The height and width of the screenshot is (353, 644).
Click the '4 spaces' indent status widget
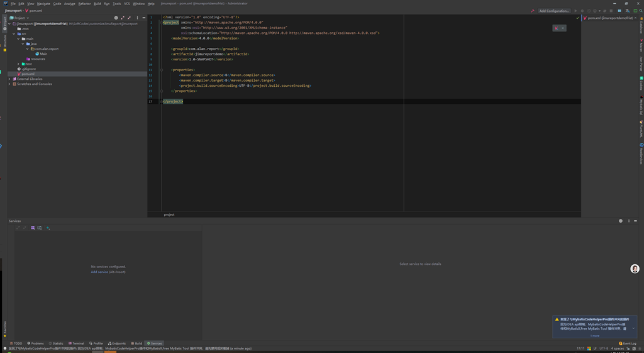point(618,349)
